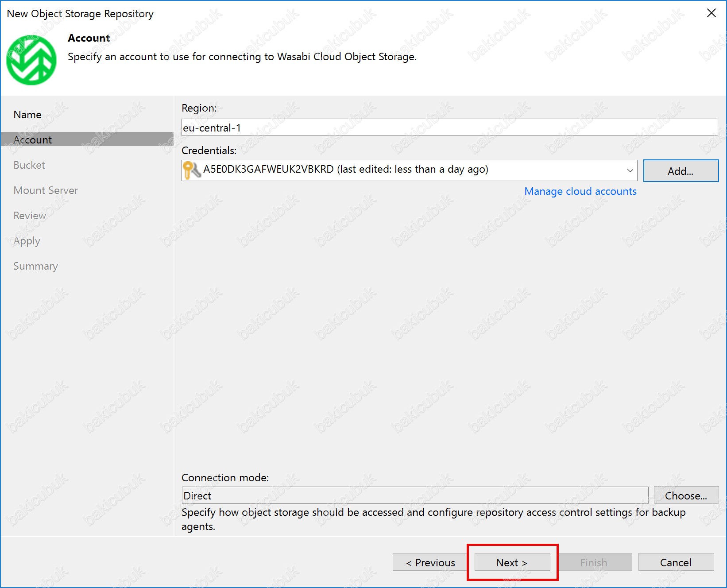Open the Mount Server step

[46, 190]
